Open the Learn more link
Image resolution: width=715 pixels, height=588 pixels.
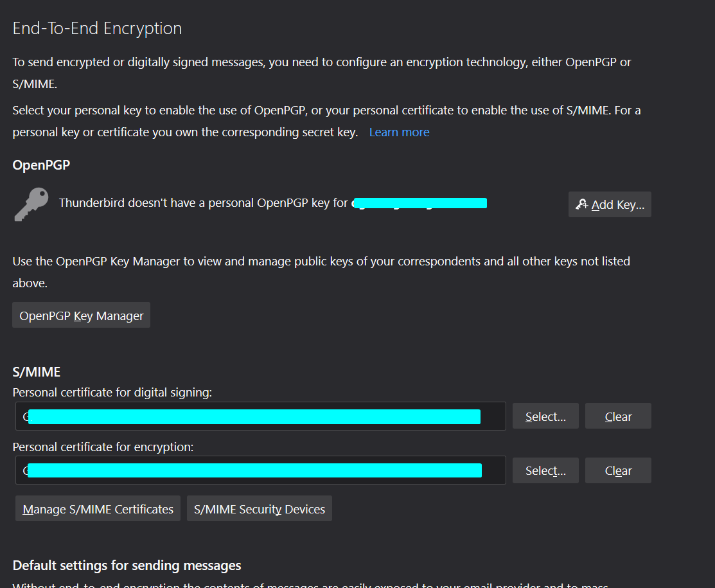[x=399, y=132]
